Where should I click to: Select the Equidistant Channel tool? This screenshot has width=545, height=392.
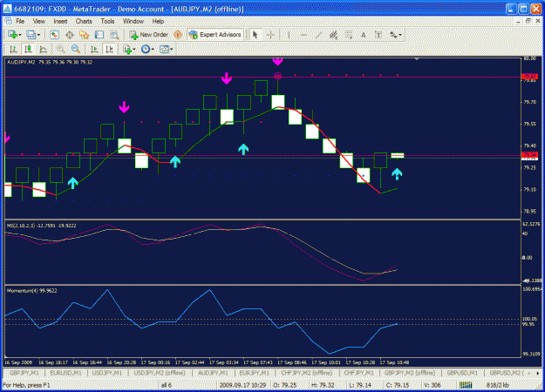(333, 35)
